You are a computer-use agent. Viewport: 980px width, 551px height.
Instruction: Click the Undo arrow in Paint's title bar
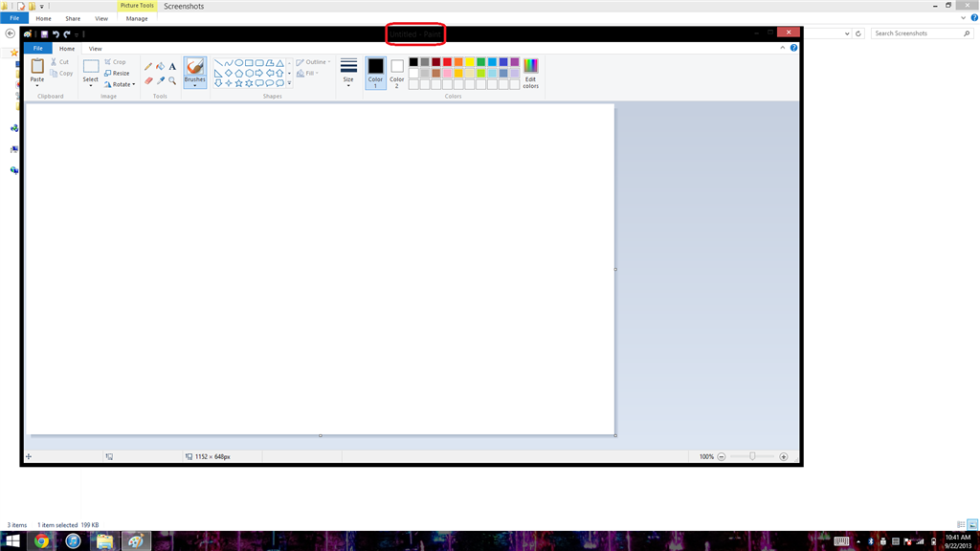coord(56,34)
